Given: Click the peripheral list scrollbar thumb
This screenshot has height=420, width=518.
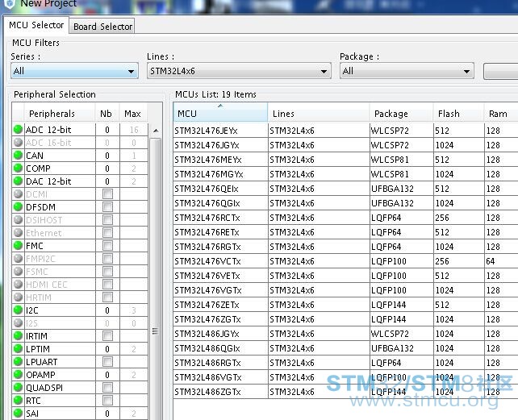Looking at the screenshot, I should pyautogui.click(x=155, y=281).
